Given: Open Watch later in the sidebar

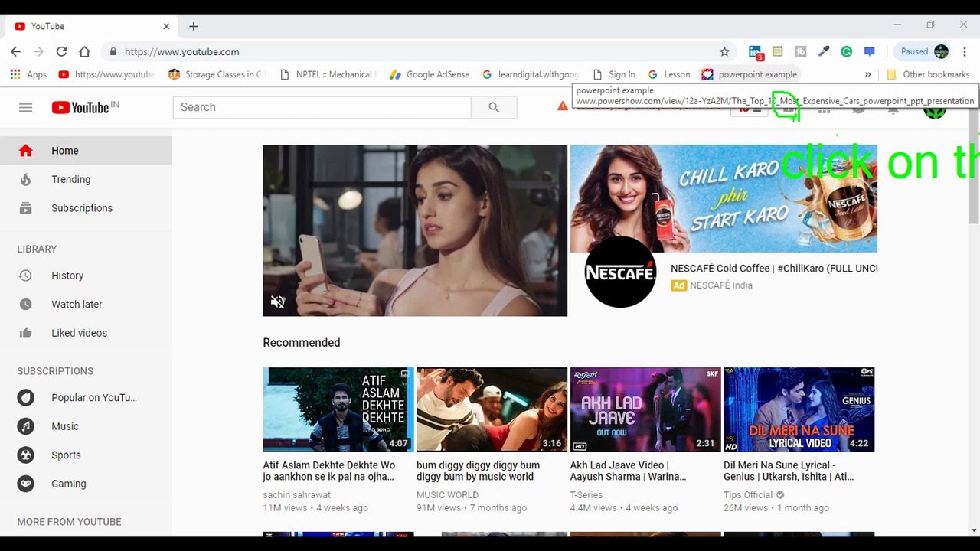Looking at the screenshot, I should (86, 304).
